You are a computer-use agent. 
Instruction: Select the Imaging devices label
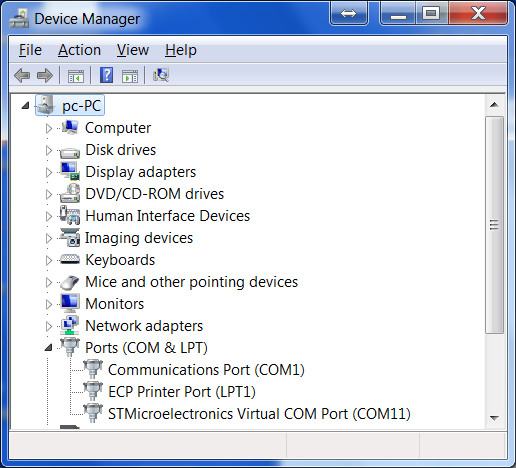(x=139, y=238)
